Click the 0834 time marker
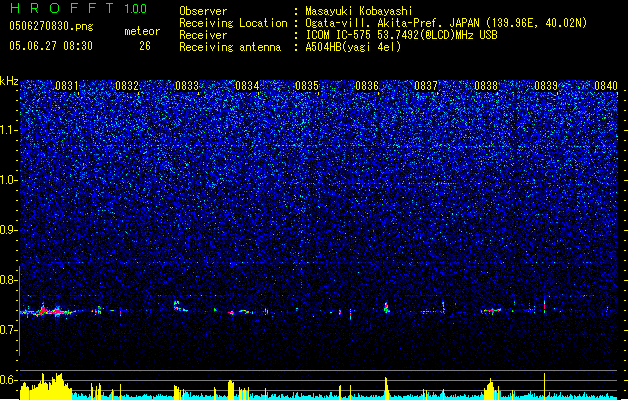This screenshot has width=629, height=400. pos(247,86)
